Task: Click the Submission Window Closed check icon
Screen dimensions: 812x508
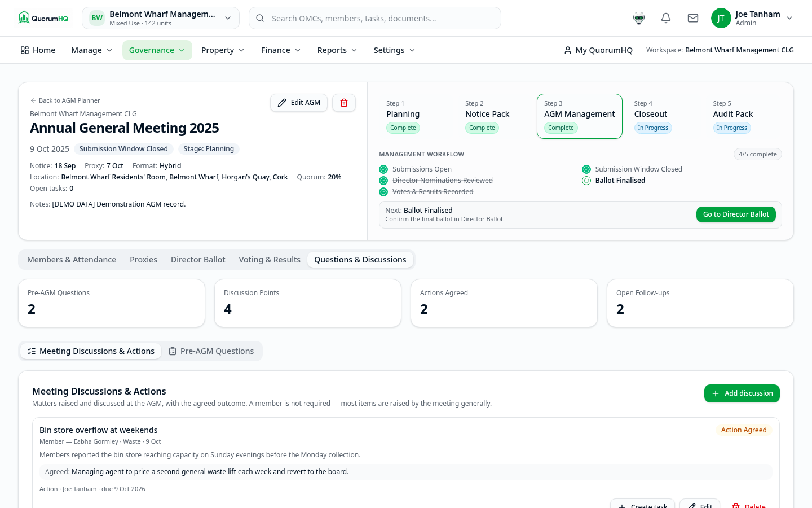Action: (586, 169)
